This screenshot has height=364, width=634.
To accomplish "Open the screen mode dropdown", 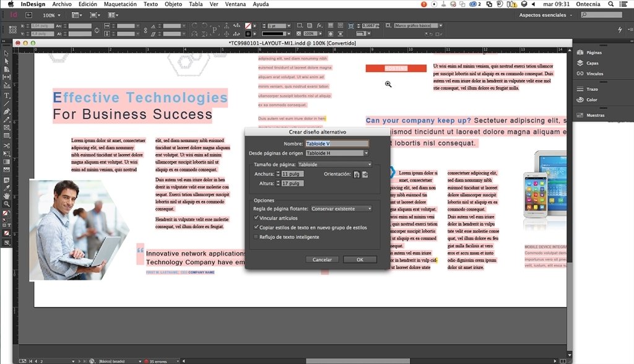I will [x=95, y=15].
